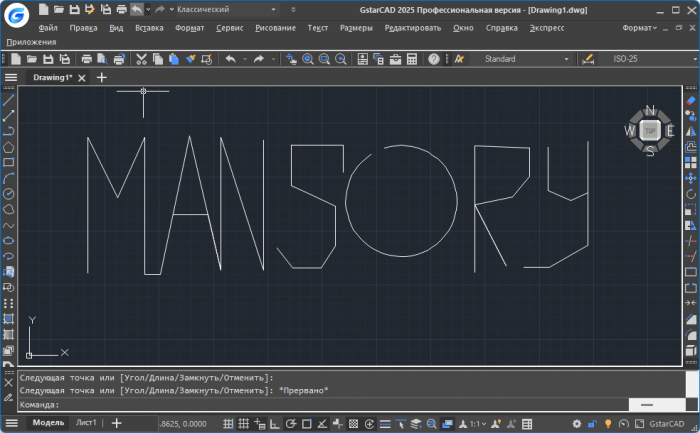Select the Rectangle drawing tool
This screenshot has width=700, height=433.
pos(9,161)
